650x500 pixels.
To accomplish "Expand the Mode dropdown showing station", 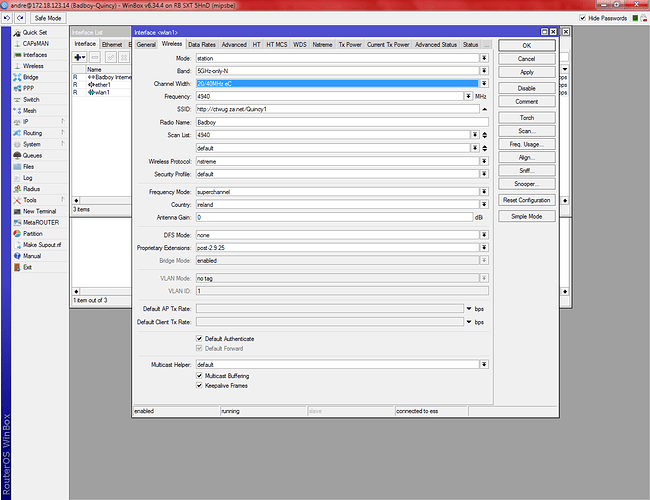I will coord(484,58).
